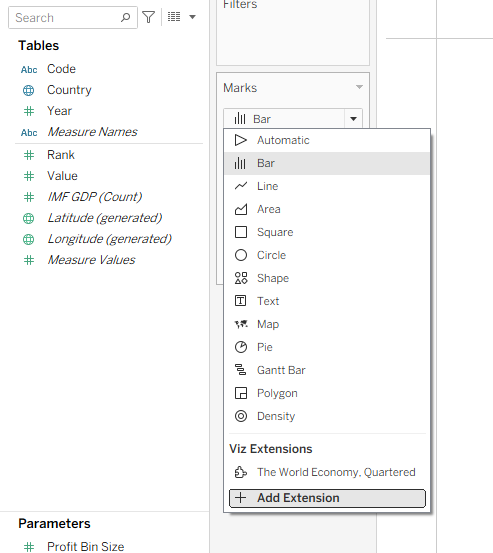This screenshot has height=553, width=493.
Task: Click the Parameters heading
Action: (x=54, y=523)
